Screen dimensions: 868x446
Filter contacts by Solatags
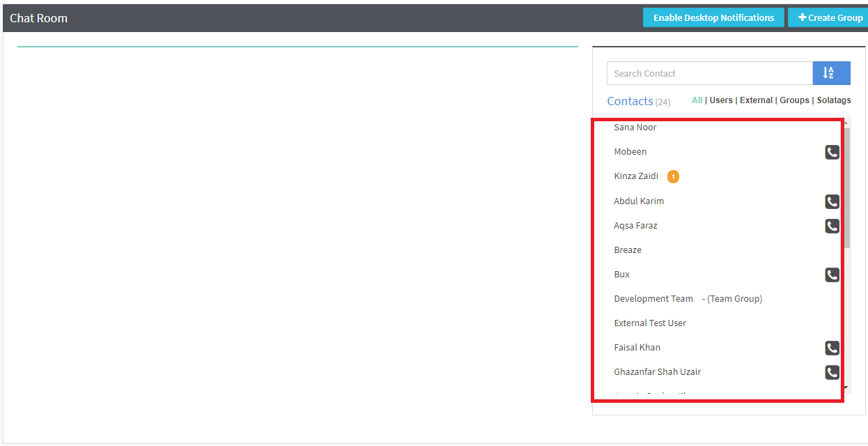834,100
